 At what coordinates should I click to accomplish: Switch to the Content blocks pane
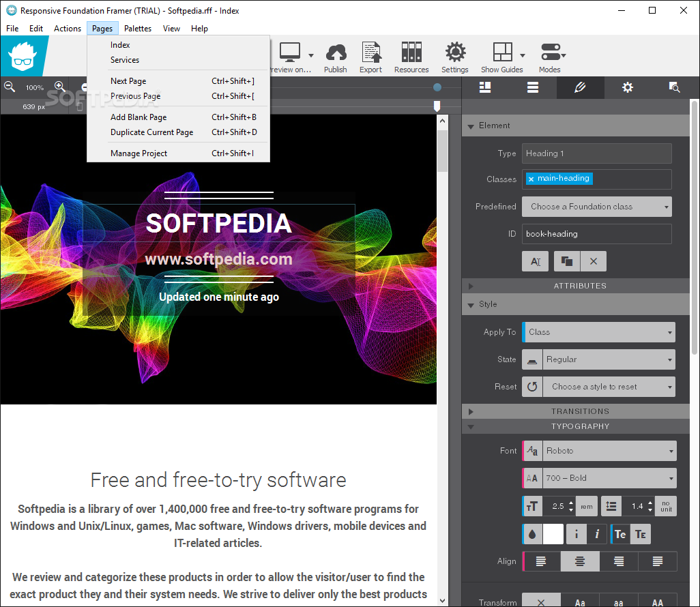pyautogui.click(x=485, y=87)
